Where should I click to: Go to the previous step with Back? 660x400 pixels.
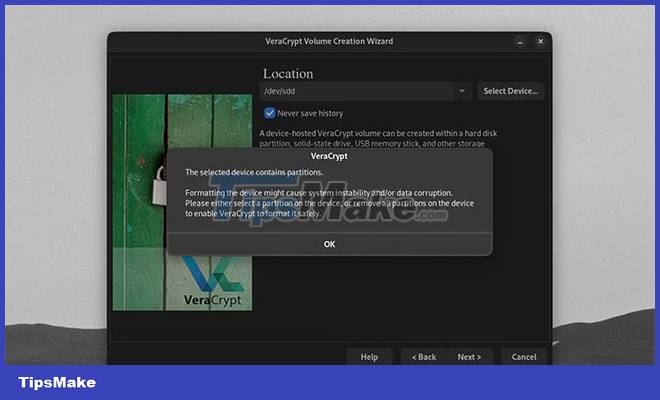(x=424, y=357)
